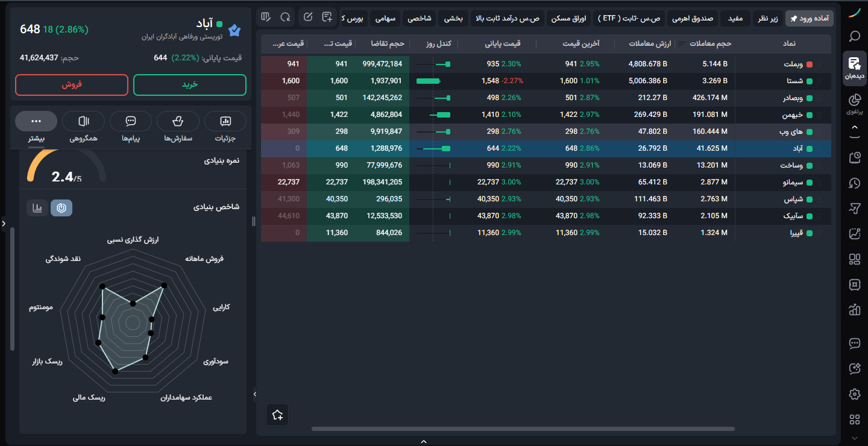Click the add-watchlist icon in top toolbar
868x446 pixels.
(x=327, y=16)
